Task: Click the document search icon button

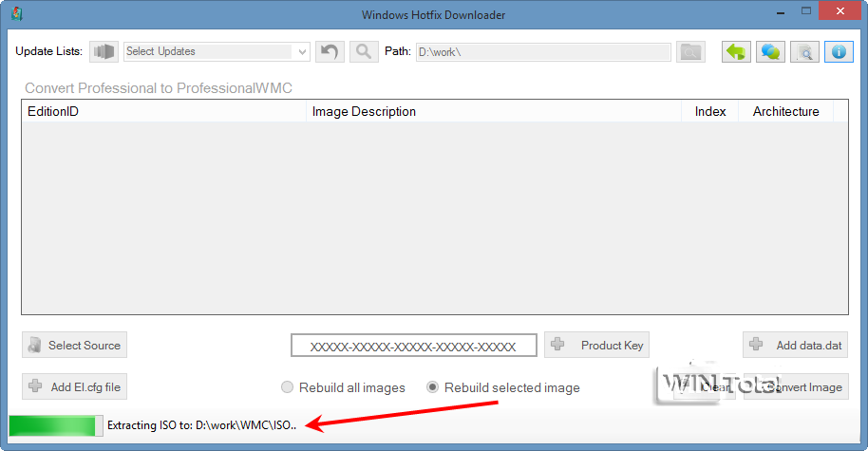Action: coord(805,52)
